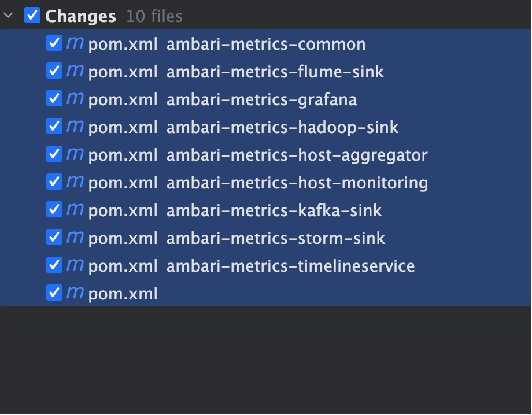
Task: Click Maven icon of ambari-metrics-hadoop-sink pom.xml
Action: [75, 127]
